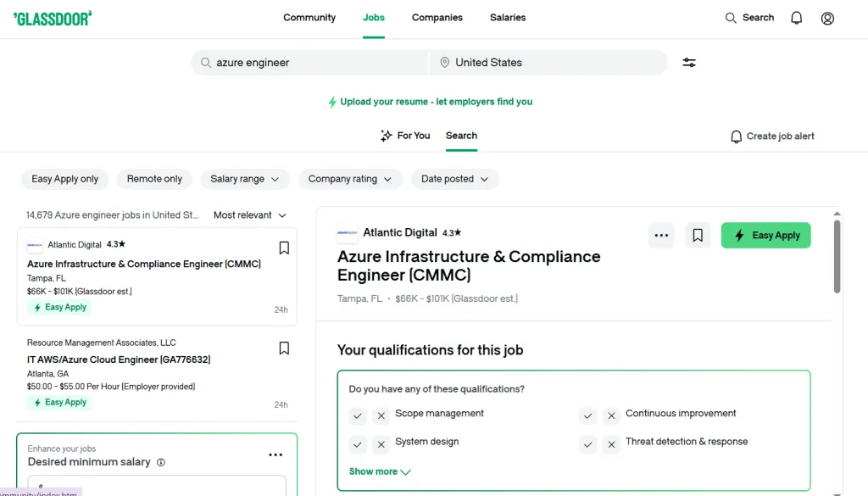
Task: Bookmark the Atlantic Digital job in list
Action: pos(284,248)
